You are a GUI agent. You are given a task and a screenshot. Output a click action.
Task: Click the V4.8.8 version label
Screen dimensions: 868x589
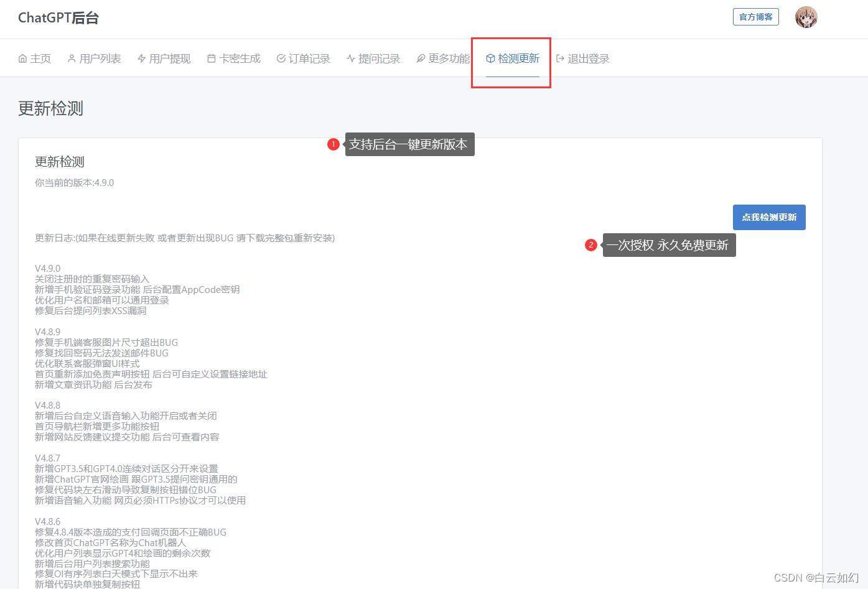(x=48, y=406)
